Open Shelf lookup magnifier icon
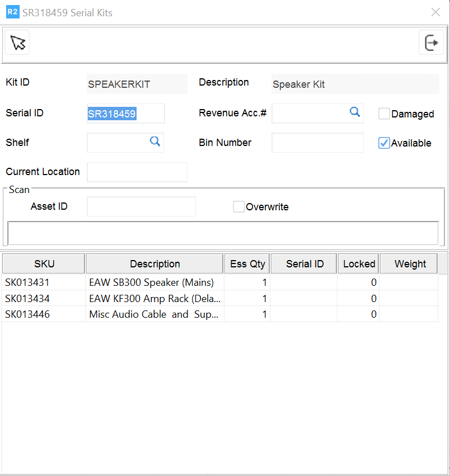 click(155, 142)
